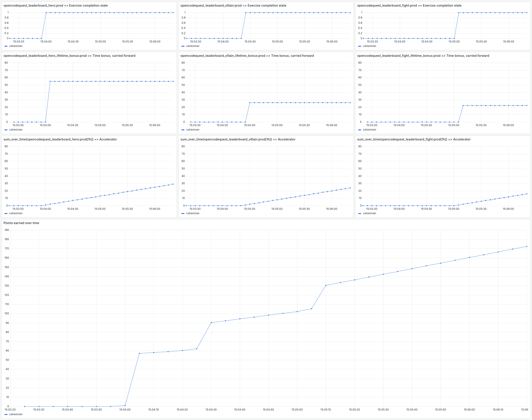532x420 pixels.
Task: Toggle catwoman series in the Points earned legend
Action: pyautogui.click(x=16, y=414)
